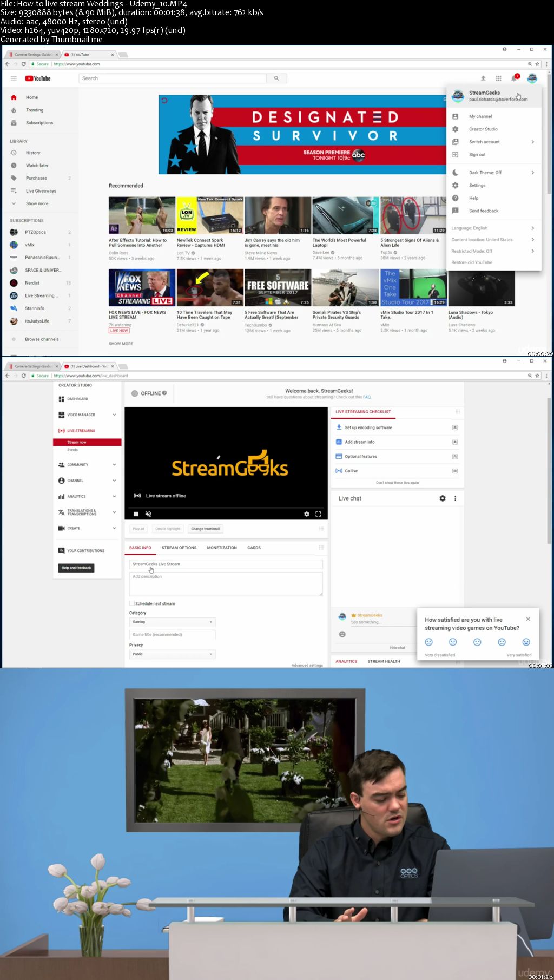This screenshot has height=980, width=554.
Task: Toggle the mute speaker icon on preview player
Action: coord(148,514)
